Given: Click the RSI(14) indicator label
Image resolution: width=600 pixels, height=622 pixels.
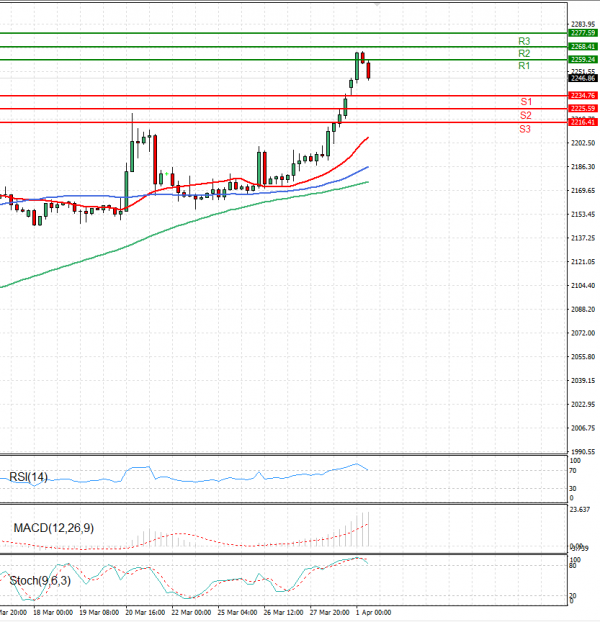Looking at the screenshot, I should tap(29, 476).
